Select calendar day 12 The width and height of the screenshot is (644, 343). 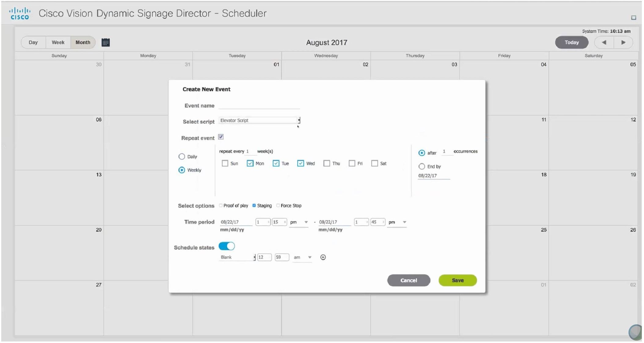tap(593, 142)
